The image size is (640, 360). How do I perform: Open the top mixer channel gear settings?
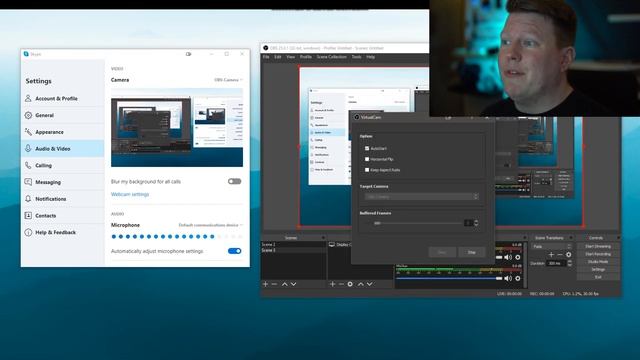click(518, 257)
